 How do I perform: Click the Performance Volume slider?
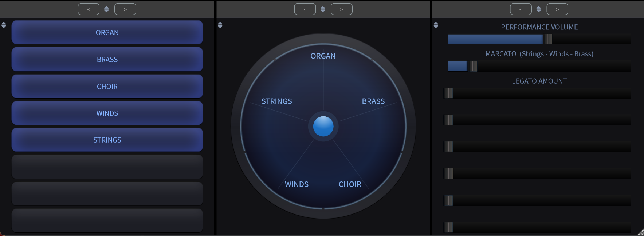pos(539,39)
